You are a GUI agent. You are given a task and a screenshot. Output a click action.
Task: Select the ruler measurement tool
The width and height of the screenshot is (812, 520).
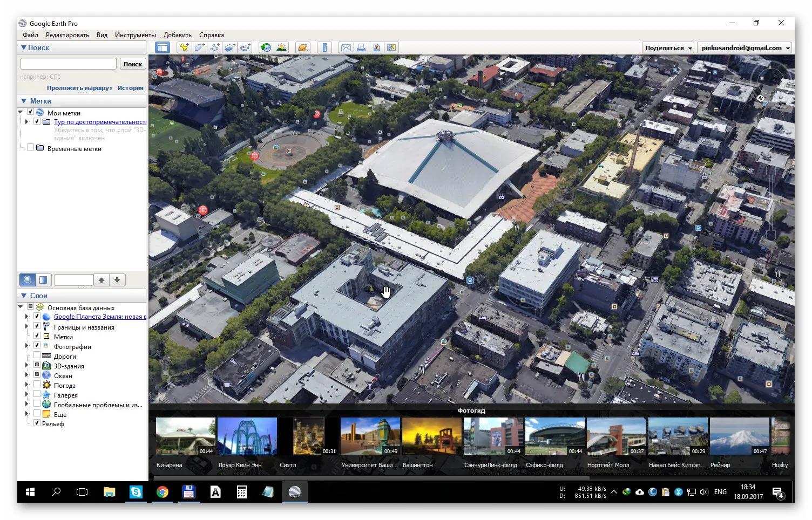coord(324,47)
